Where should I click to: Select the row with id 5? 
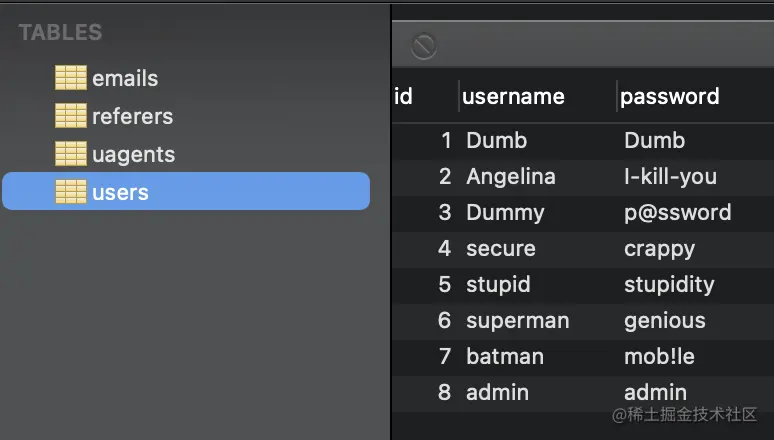(583, 285)
